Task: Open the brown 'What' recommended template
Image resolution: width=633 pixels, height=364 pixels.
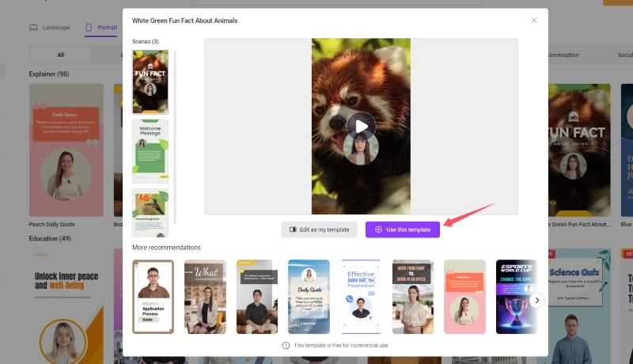Action: (205, 297)
